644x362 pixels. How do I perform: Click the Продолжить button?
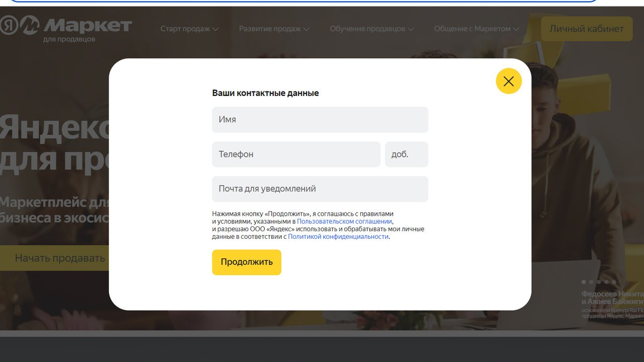[x=247, y=262]
